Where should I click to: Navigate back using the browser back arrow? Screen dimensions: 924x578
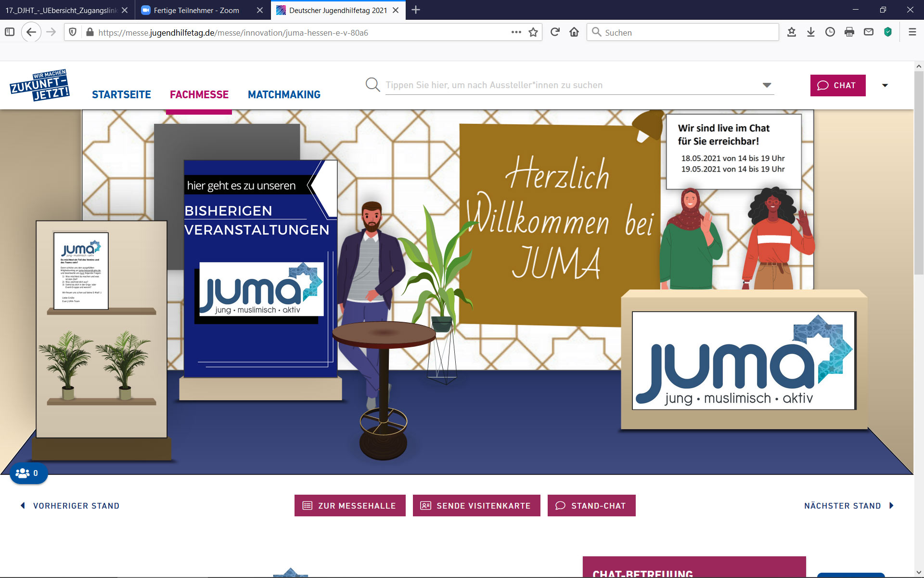pos(31,32)
